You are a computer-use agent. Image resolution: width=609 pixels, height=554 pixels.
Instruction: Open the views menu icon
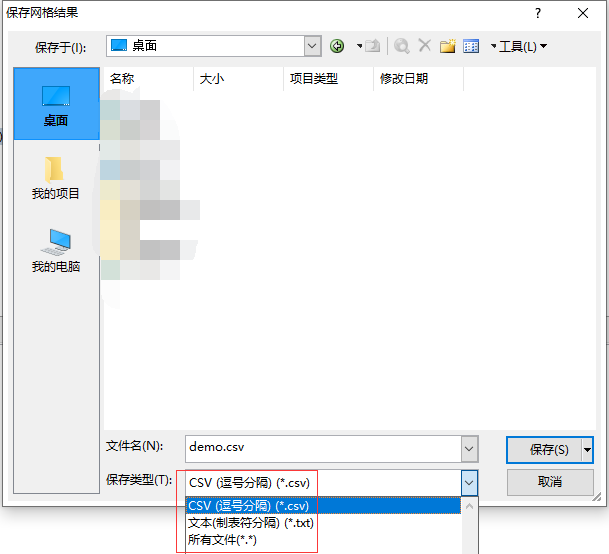471,46
